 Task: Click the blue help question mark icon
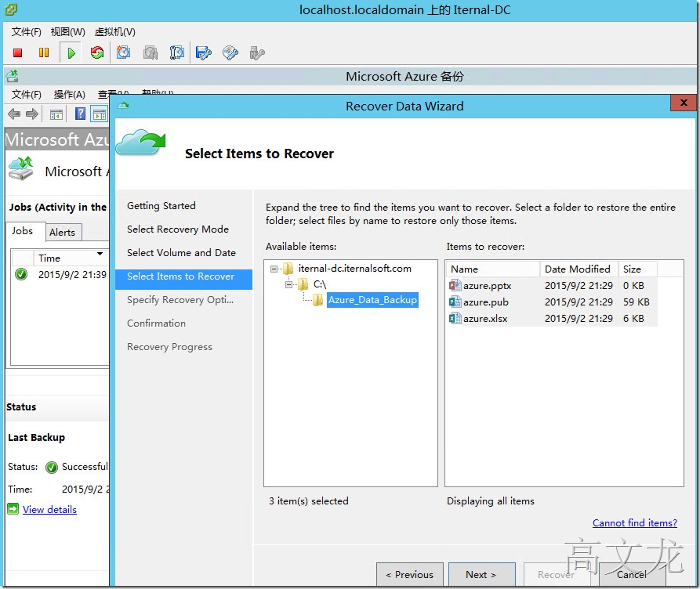80,114
